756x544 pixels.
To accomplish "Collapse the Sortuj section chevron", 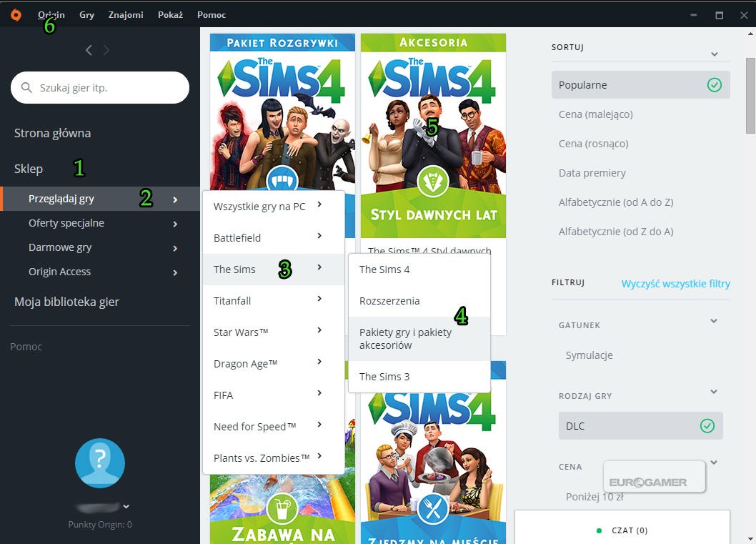I will tap(715, 54).
